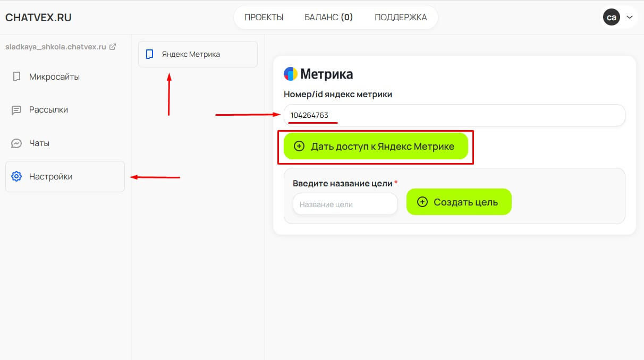
Task: Click the Яндекс Метрика submenu icon
Action: pyautogui.click(x=150, y=54)
